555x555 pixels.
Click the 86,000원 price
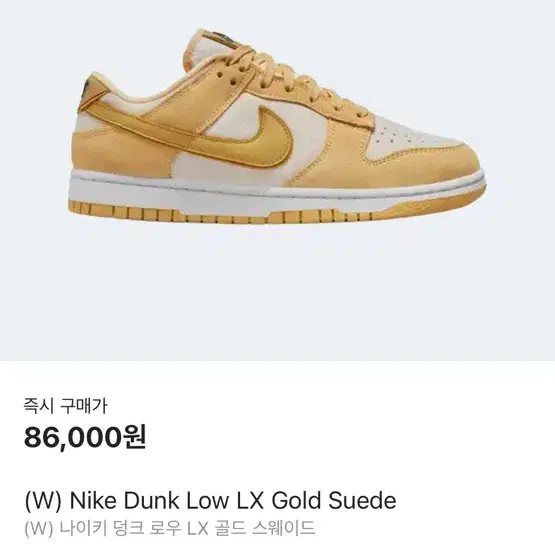pos(85,437)
